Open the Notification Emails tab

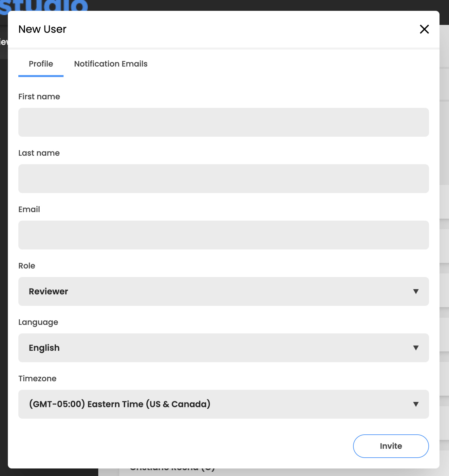point(111,64)
